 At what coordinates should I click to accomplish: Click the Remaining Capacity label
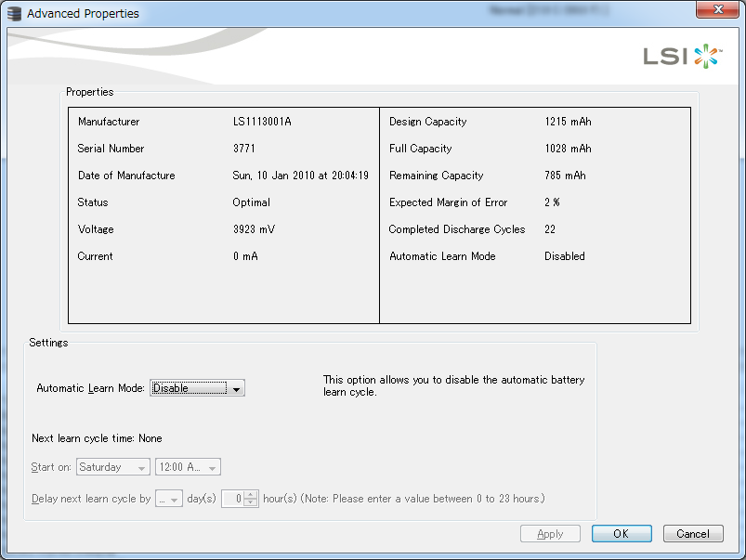click(x=437, y=176)
